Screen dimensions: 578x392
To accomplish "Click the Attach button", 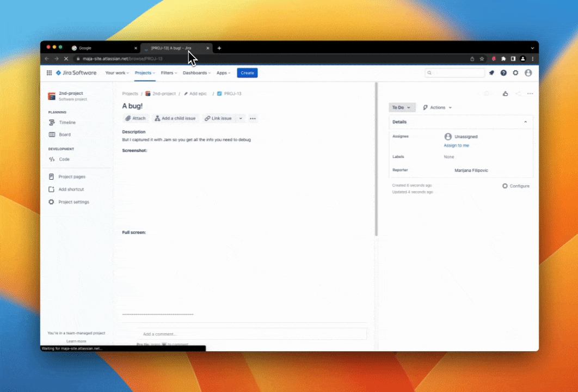I will 136,118.
